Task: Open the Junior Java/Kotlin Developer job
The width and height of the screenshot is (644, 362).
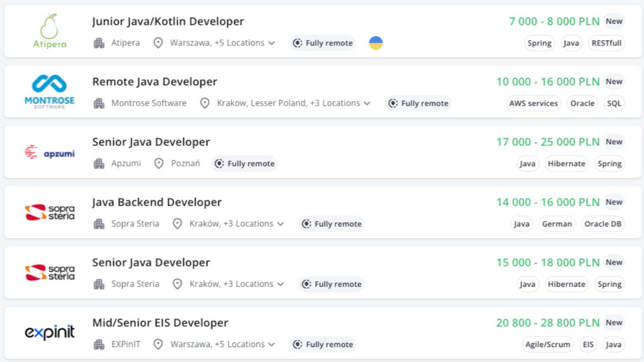Action: point(168,22)
